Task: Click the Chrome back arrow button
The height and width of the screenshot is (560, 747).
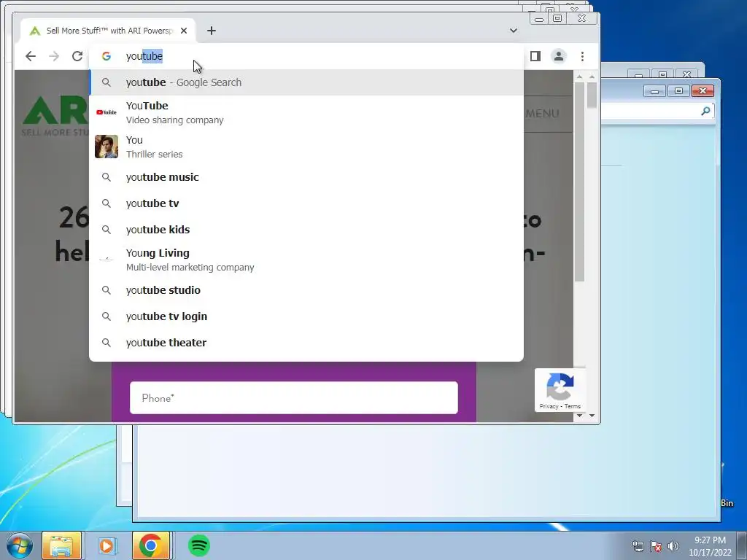Action: 31,56
